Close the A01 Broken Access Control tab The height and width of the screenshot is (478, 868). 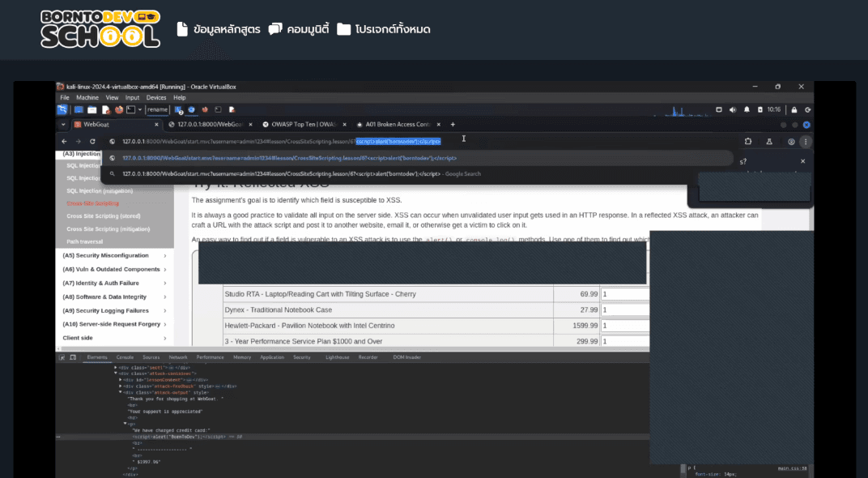point(438,125)
